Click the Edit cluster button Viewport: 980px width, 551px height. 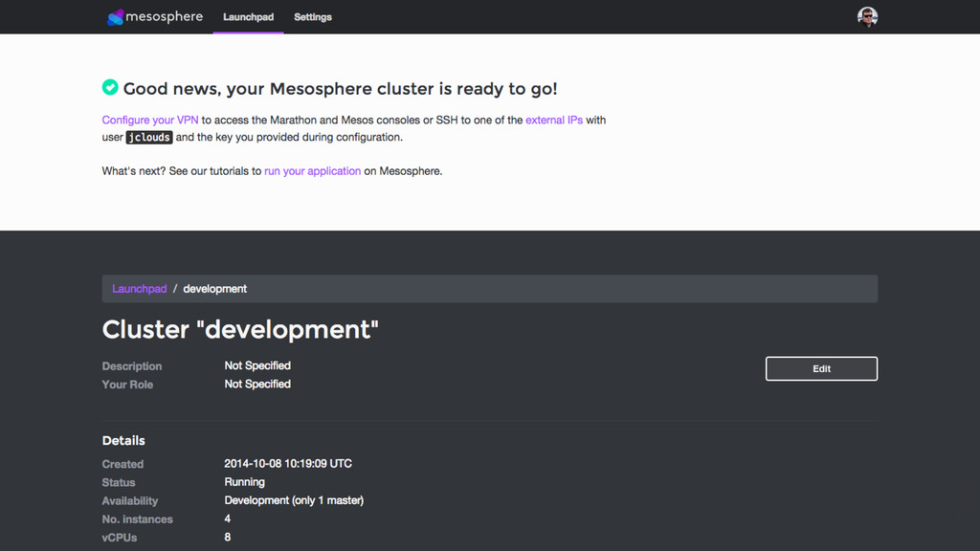(821, 368)
